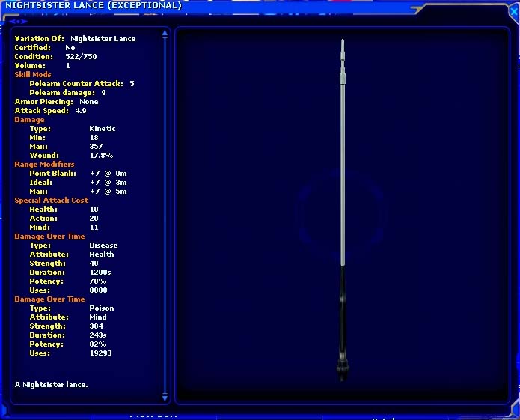The height and width of the screenshot is (420, 520).
Task: Click the scroll up arrow in stats panel
Action: pyautogui.click(x=165, y=33)
